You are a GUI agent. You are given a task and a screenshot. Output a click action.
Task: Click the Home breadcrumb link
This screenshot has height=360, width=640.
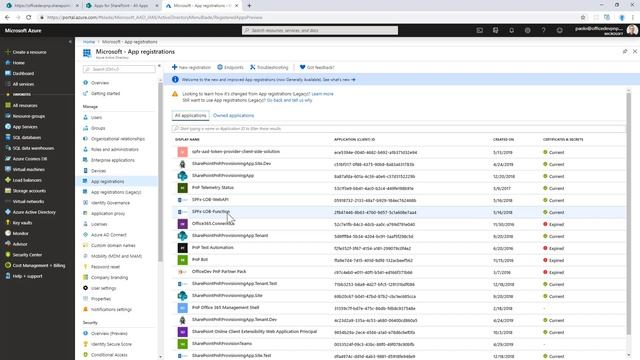click(89, 42)
